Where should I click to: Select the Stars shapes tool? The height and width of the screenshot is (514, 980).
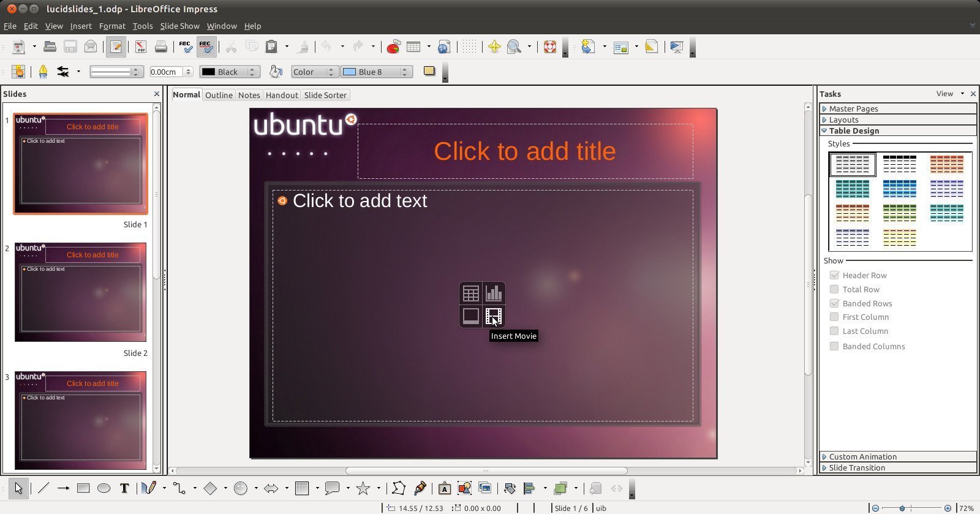363,488
